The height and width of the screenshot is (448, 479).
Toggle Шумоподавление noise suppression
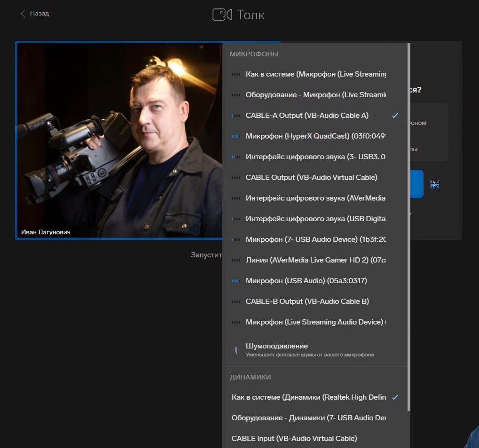(x=315, y=350)
